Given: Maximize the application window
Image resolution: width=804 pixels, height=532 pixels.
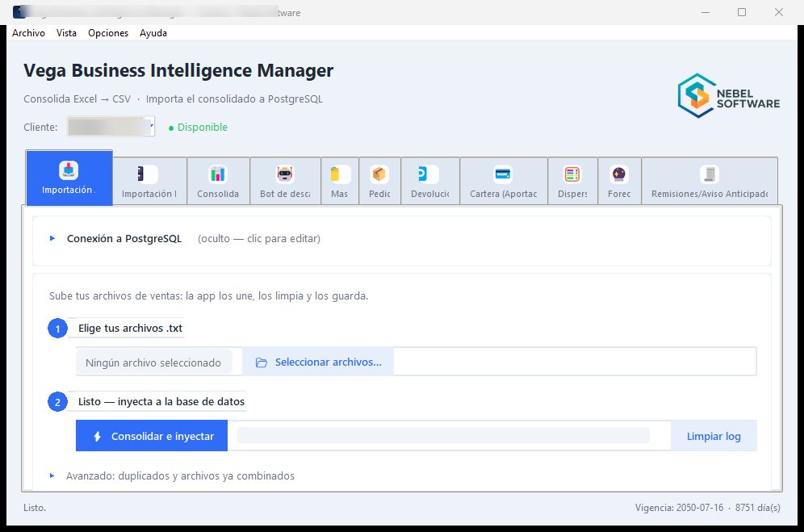Looking at the screenshot, I should [x=742, y=12].
